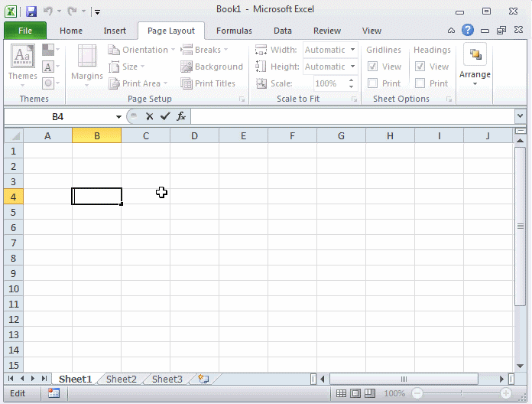Image resolution: width=532 pixels, height=404 pixels.
Task: Cancel the cell entry with the X icon
Action: (x=150, y=116)
